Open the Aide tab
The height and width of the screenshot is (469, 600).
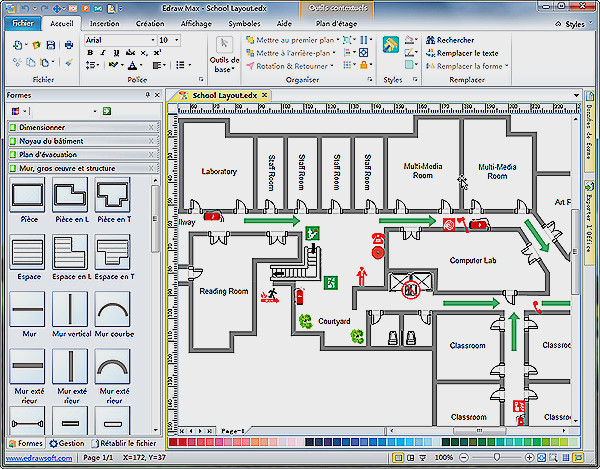(x=284, y=23)
